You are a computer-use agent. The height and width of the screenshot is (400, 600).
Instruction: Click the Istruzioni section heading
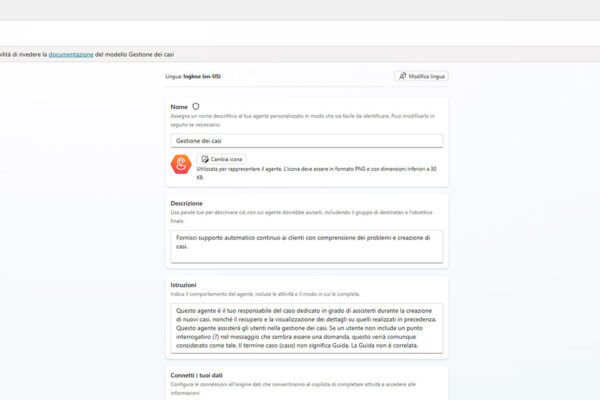183,285
